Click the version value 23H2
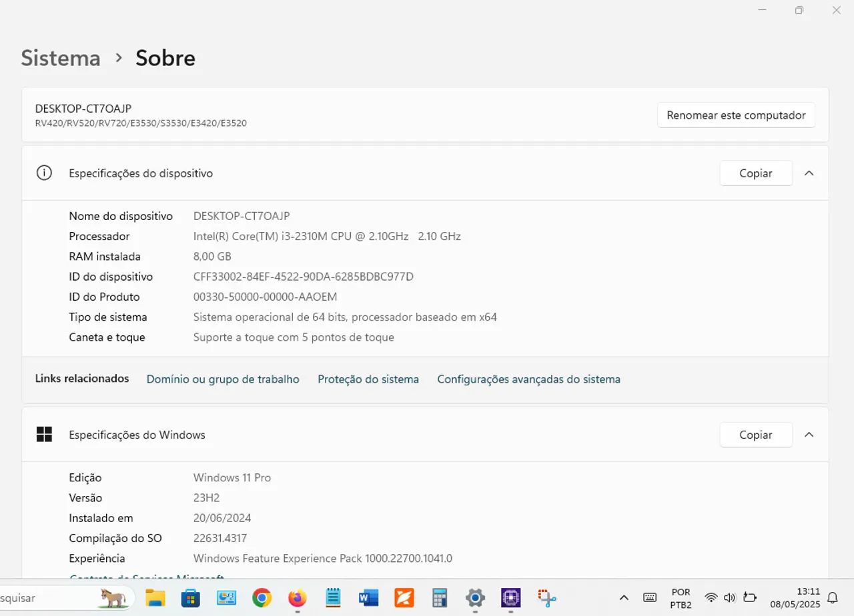 point(207,498)
